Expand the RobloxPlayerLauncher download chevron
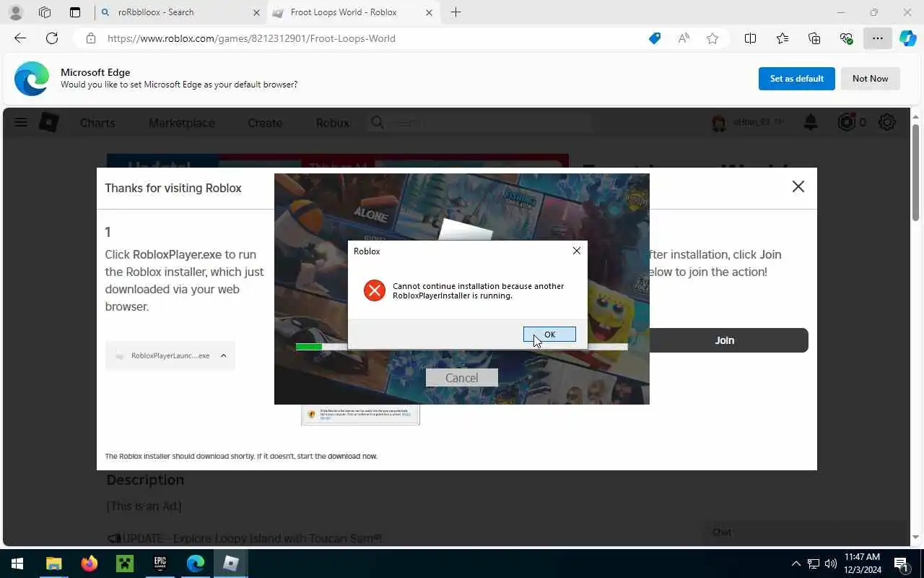924x578 pixels. click(x=223, y=355)
